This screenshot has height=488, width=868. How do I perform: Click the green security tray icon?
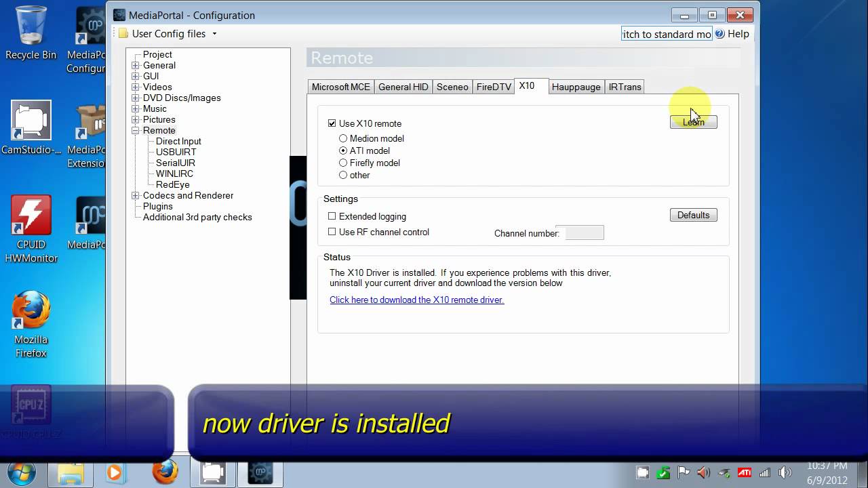(663, 473)
